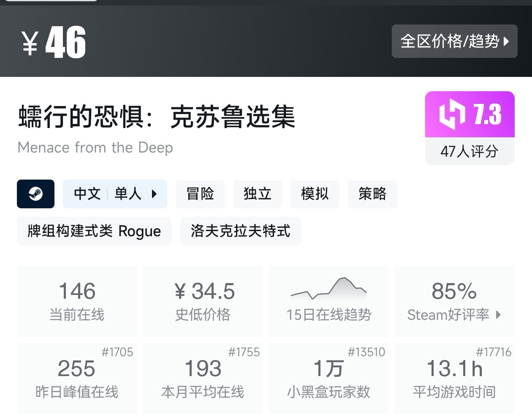Open the 牌组构建式类 Rogue tag
This screenshot has width=532, height=420.
click(x=94, y=231)
